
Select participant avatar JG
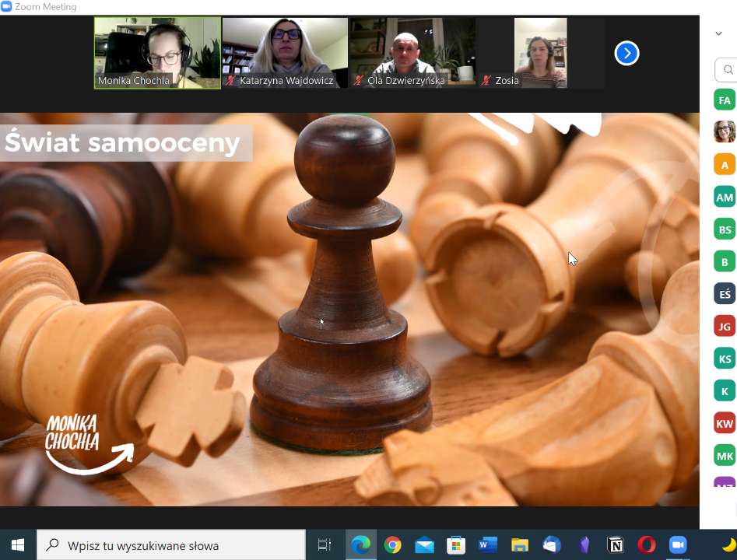pos(725,326)
